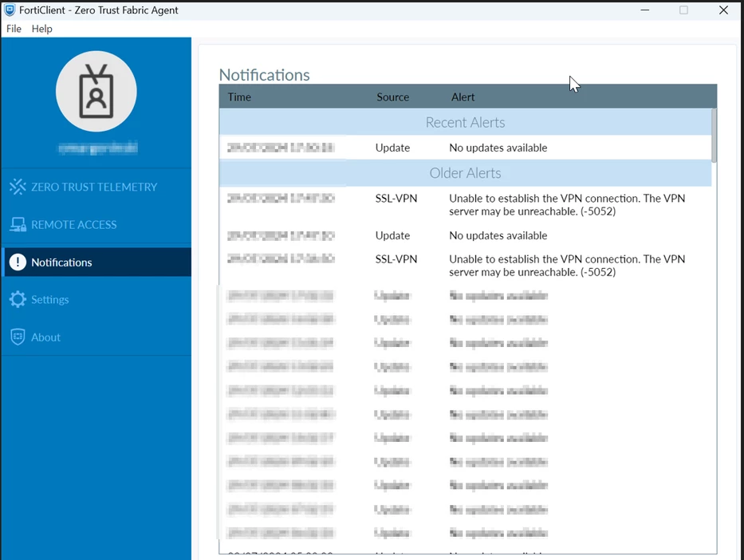Viewport: 744px width, 560px height.
Task: Maximize the FortiClient window
Action: click(x=683, y=10)
